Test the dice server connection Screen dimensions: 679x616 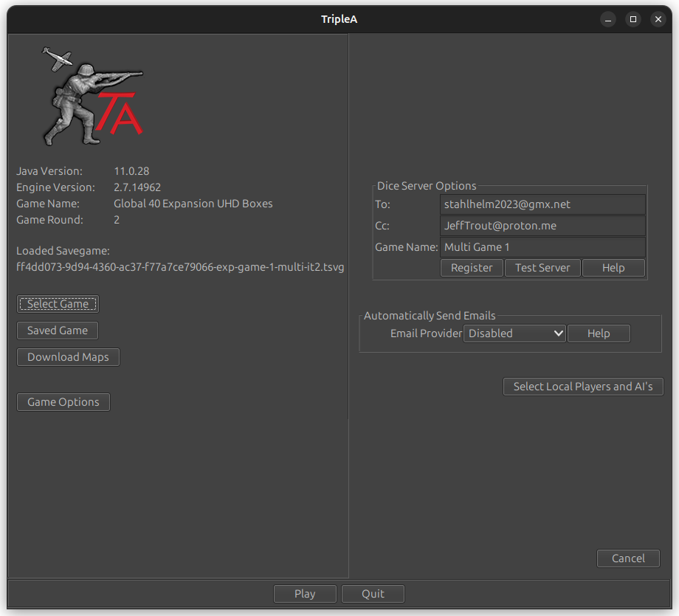tap(542, 267)
